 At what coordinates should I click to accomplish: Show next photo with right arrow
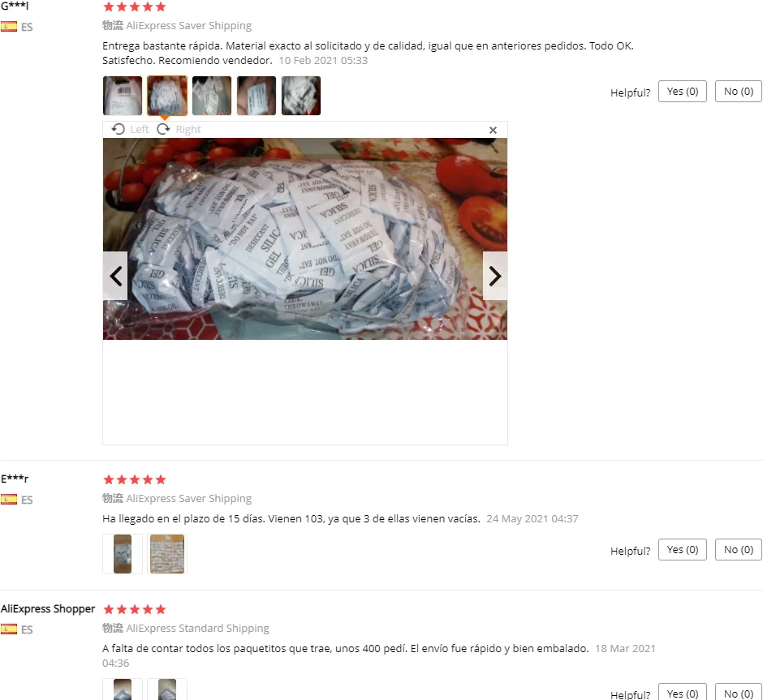pos(495,276)
